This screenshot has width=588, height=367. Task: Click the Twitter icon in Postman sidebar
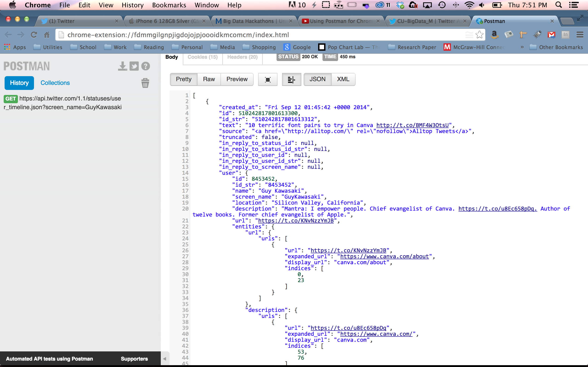(134, 66)
